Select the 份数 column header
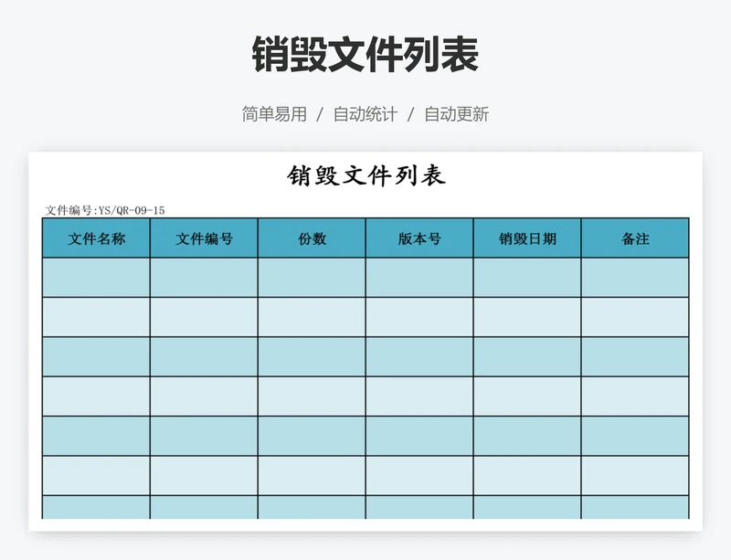The width and height of the screenshot is (731, 560). tap(312, 238)
